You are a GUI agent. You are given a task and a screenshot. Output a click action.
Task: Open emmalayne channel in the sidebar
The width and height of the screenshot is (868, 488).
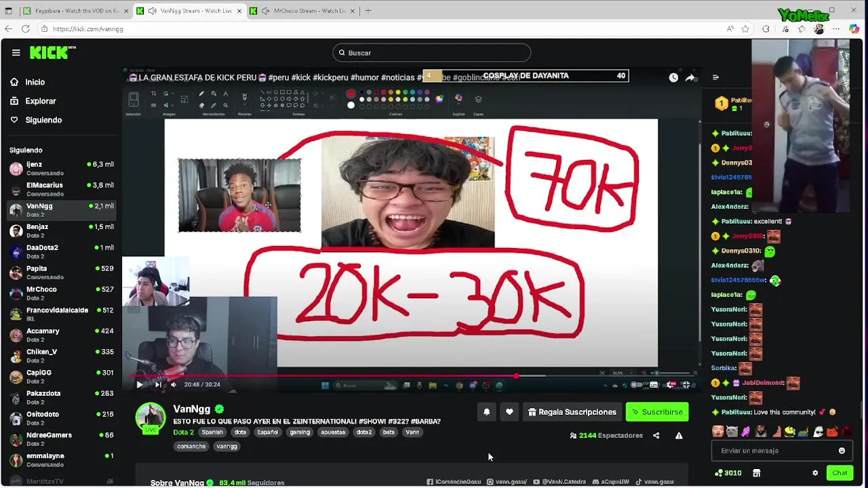tap(61, 460)
